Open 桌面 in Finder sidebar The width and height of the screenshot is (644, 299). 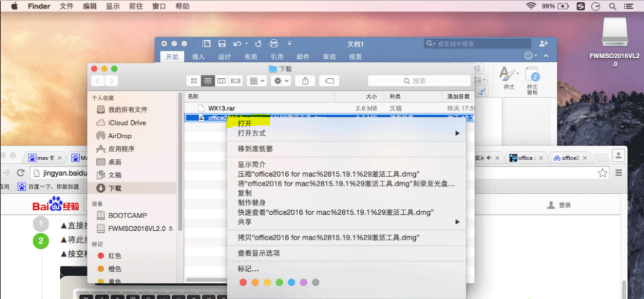(115, 162)
